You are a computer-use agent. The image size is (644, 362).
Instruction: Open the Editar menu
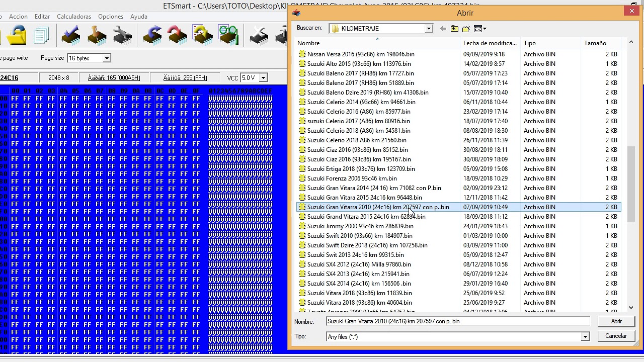(x=42, y=17)
